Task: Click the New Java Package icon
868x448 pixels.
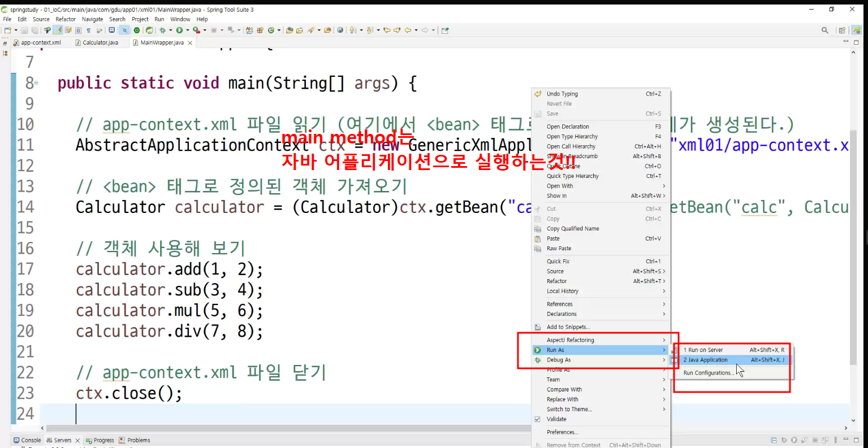Action: [x=260, y=30]
